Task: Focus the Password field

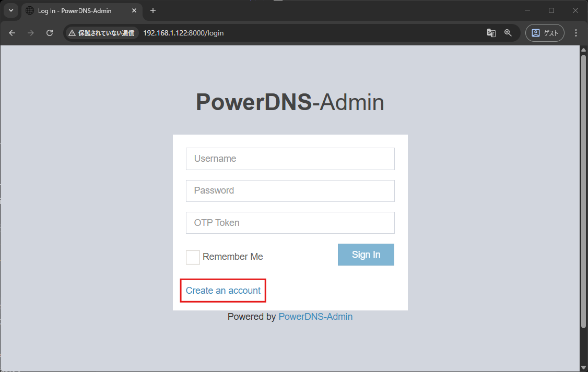Action: point(290,190)
